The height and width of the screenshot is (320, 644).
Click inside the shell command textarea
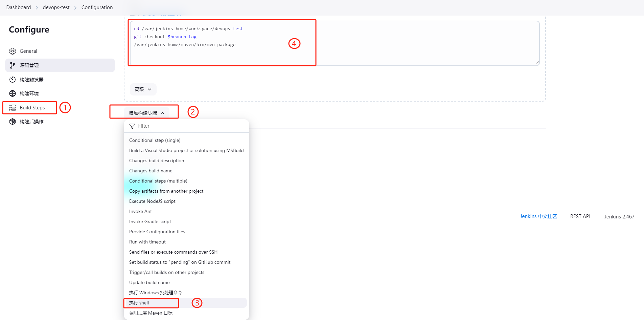coord(335,43)
